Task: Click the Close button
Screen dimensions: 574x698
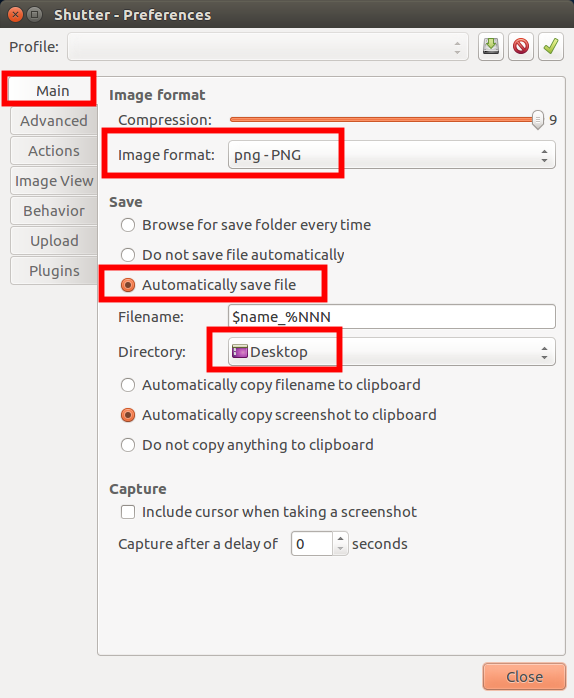Action: (x=524, y=677)
